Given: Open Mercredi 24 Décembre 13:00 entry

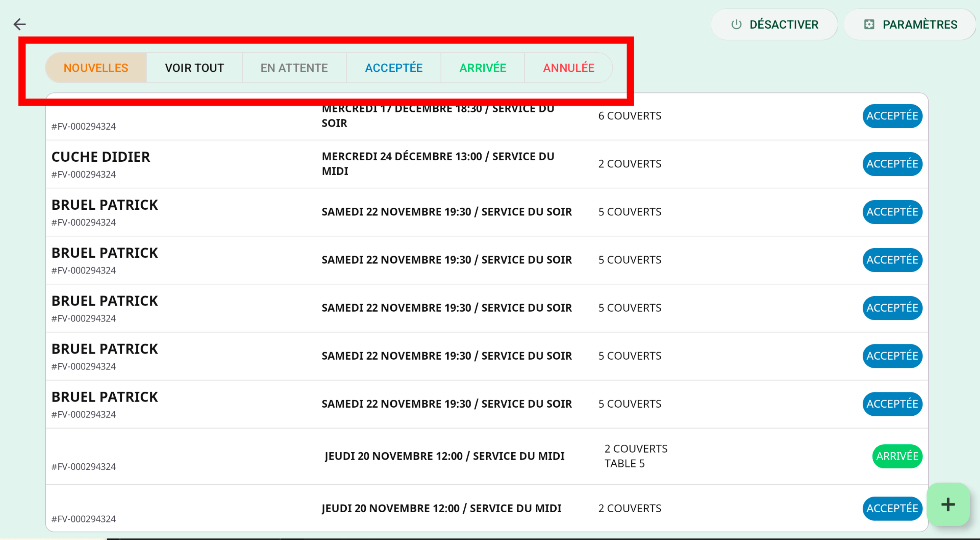Looking at the screenshot, I should tap(437, 164).
